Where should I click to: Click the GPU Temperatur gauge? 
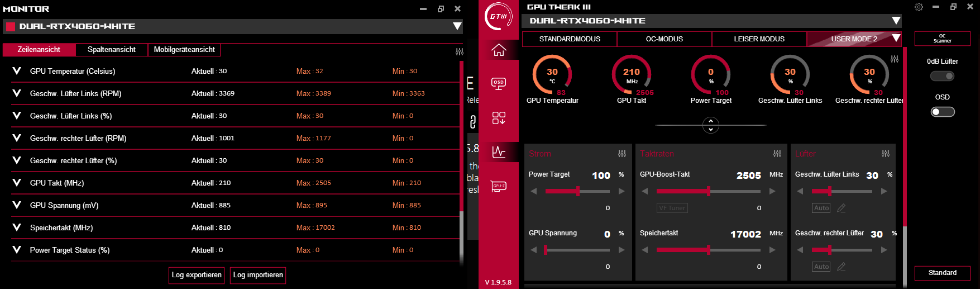coord(552,74)
